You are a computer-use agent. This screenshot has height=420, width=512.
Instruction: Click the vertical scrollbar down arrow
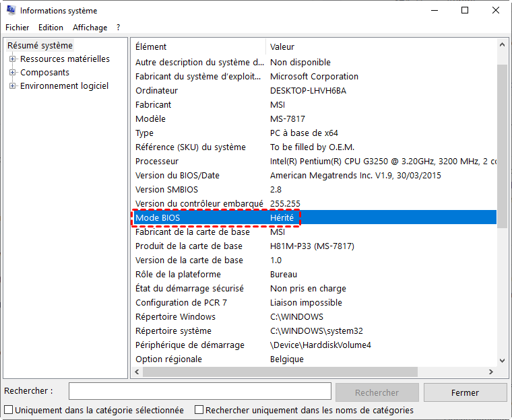(502, 360)
